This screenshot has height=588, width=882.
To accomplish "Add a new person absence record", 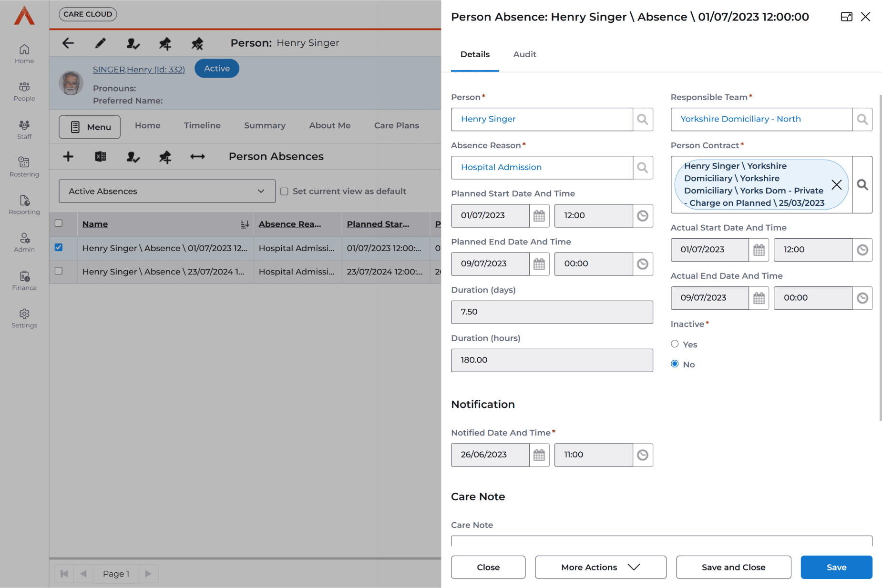I will [68, 157].
